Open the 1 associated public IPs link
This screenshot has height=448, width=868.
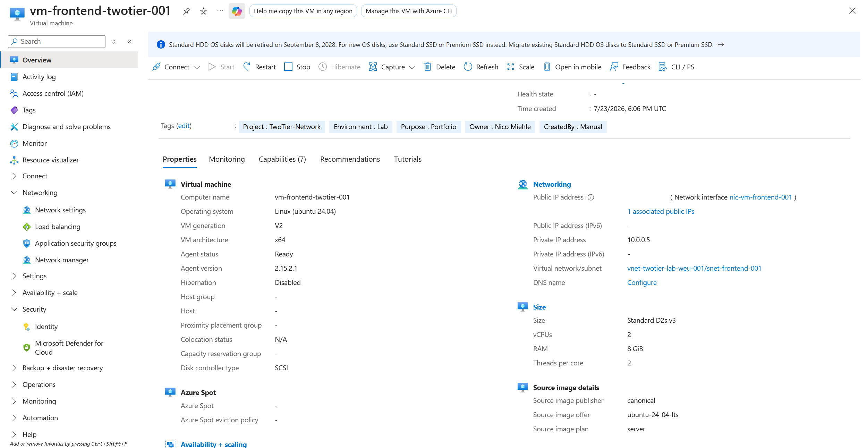click(661, 212)
